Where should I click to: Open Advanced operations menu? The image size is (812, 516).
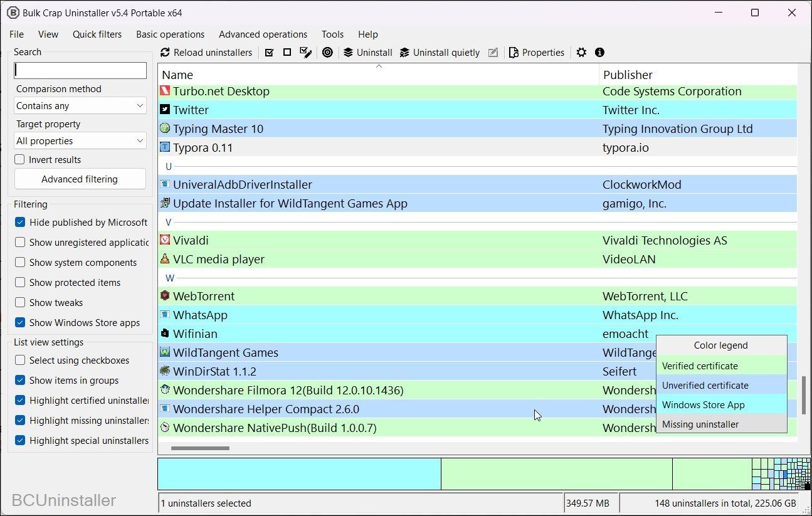pos(263,34)
